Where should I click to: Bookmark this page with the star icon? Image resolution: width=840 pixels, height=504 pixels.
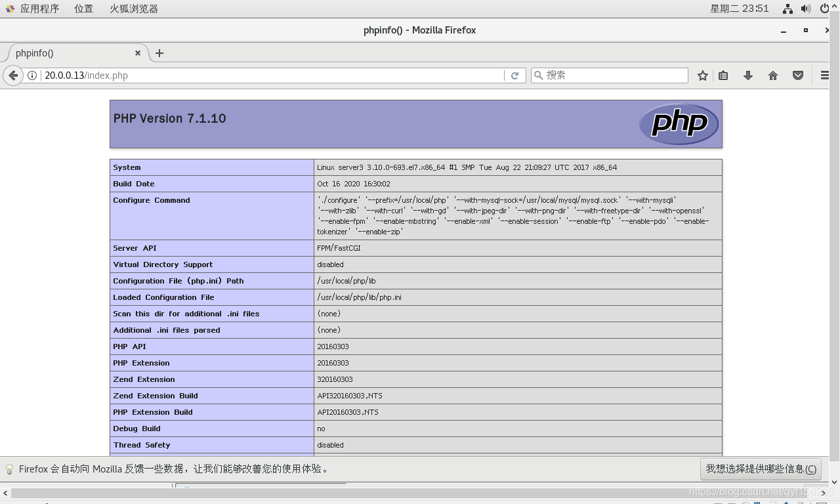tap(703, 75)
